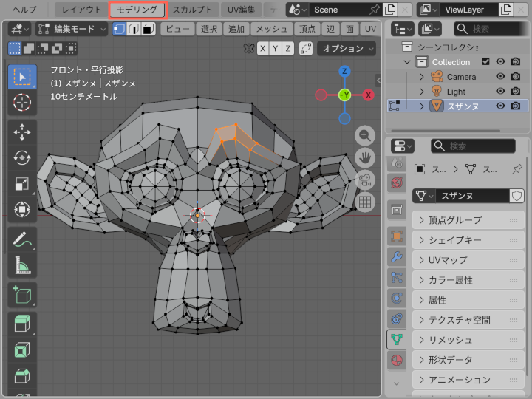Open the オプション dropdown
Image resolution: width=532 pixels, height=399 pixels.
347,49
